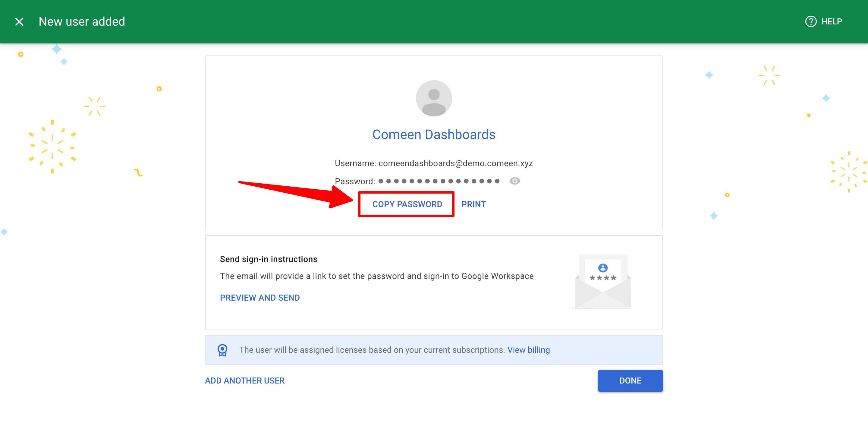
Task: Click the PRINT button
Action: (473, 204)
